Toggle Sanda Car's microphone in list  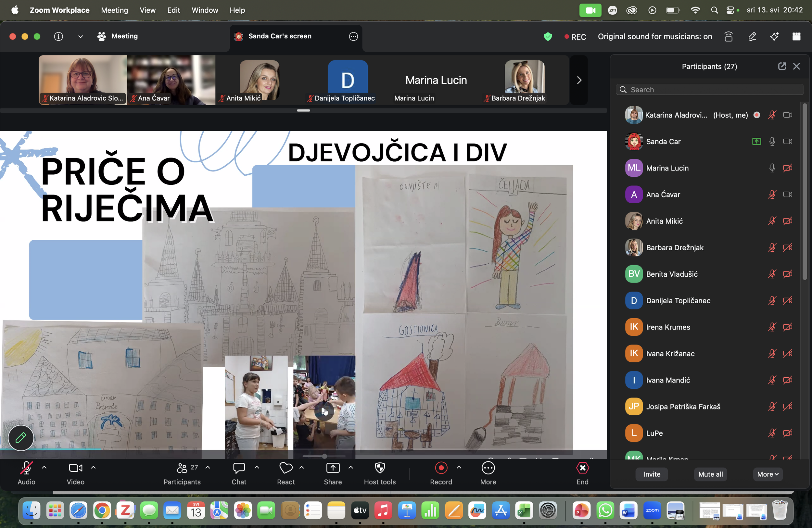[x=772, y=142]
